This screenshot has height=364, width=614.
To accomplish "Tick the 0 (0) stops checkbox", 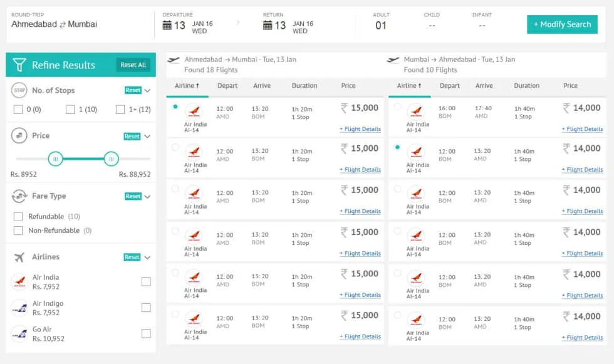I will point(18,110).
